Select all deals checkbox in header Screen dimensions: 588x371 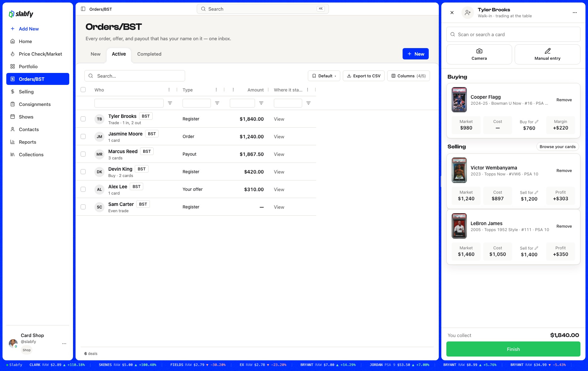83,90
